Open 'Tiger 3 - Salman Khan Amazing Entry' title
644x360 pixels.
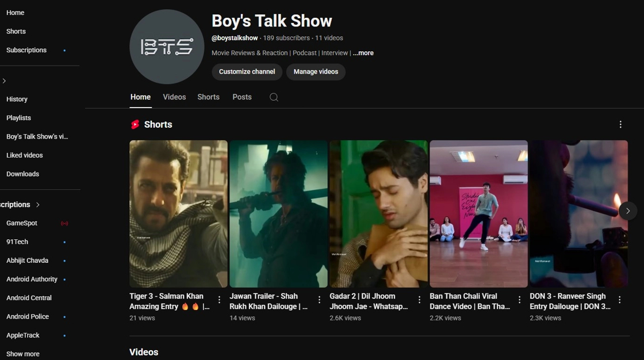(170, 301)
